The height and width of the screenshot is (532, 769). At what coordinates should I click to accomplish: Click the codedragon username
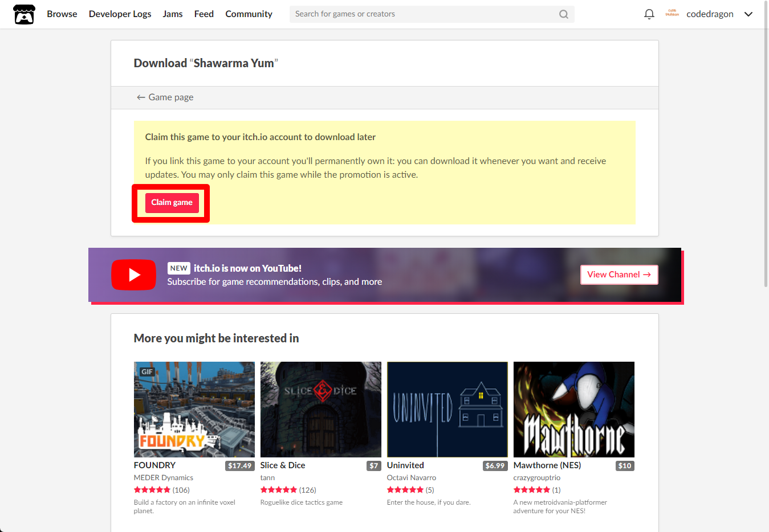pyautogui.click(x=710, y=14)
